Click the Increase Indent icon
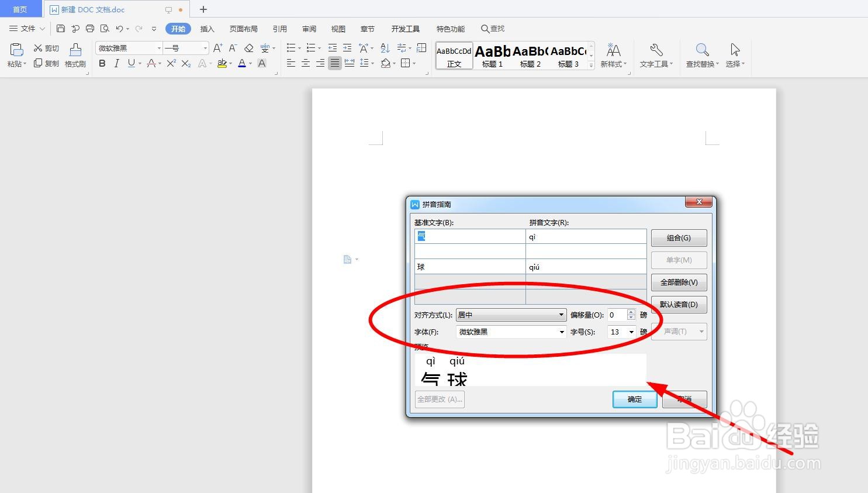Image resolution: width=868 pixels, height=493 pixels. coord(347,48)
